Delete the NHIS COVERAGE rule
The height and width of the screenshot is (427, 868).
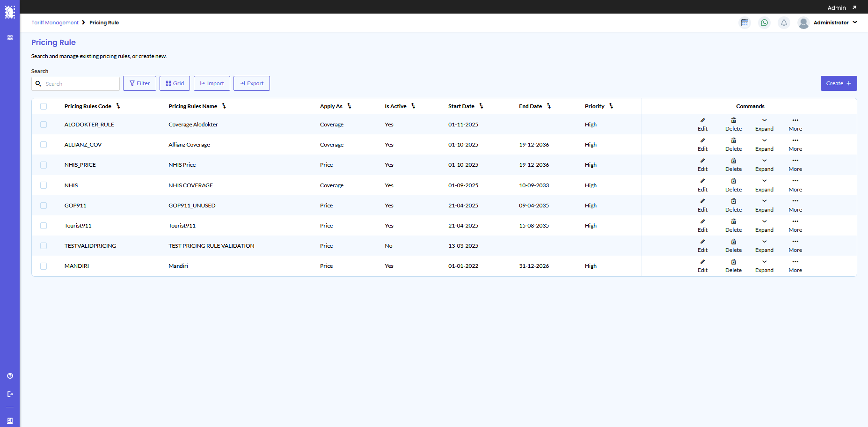[733, 185]
